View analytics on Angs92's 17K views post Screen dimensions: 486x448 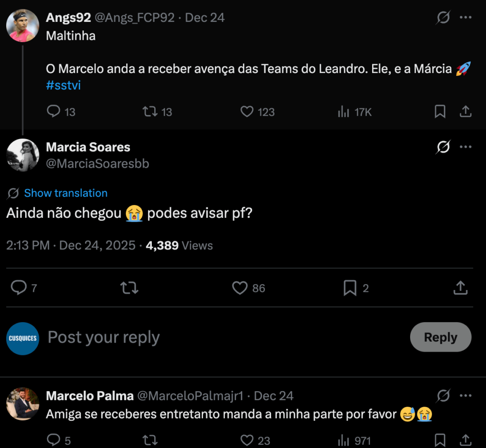tap(343, 112)
